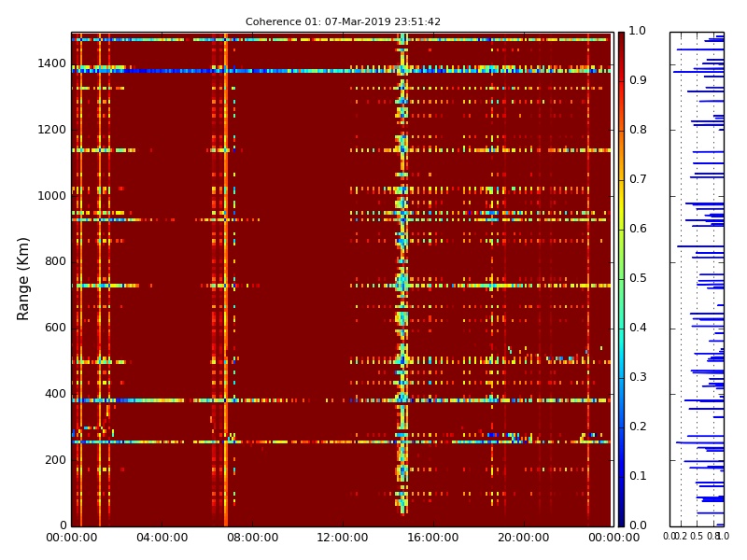Click the 1000 tick on the Range axis

click(52, 196)
